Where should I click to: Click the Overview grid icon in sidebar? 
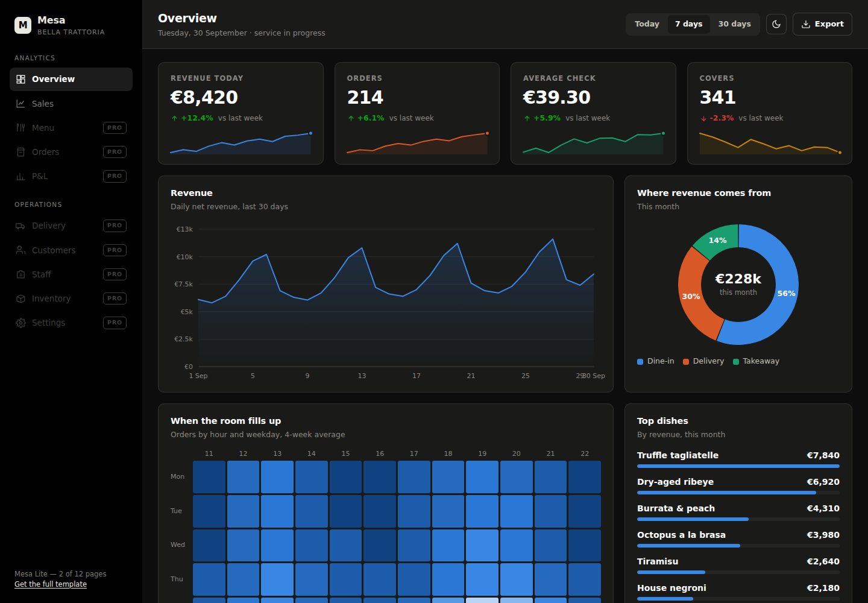click(20, 79)
